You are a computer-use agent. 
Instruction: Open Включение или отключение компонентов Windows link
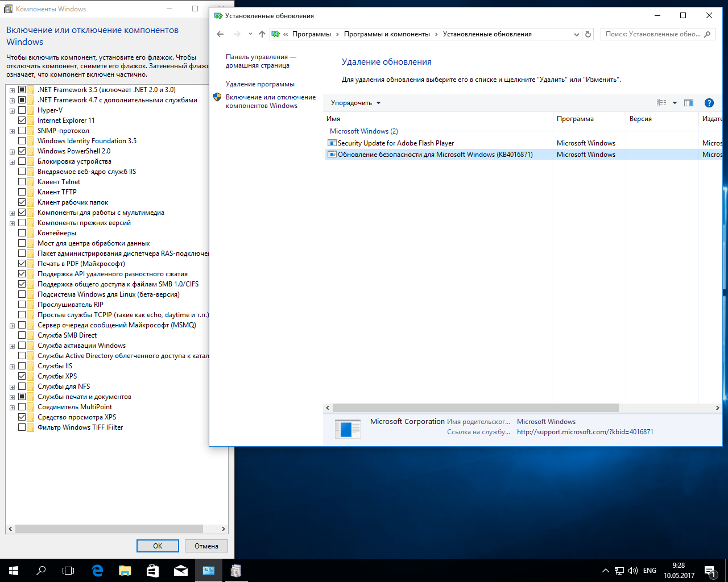pyautogui.click(x=271, y=101)
